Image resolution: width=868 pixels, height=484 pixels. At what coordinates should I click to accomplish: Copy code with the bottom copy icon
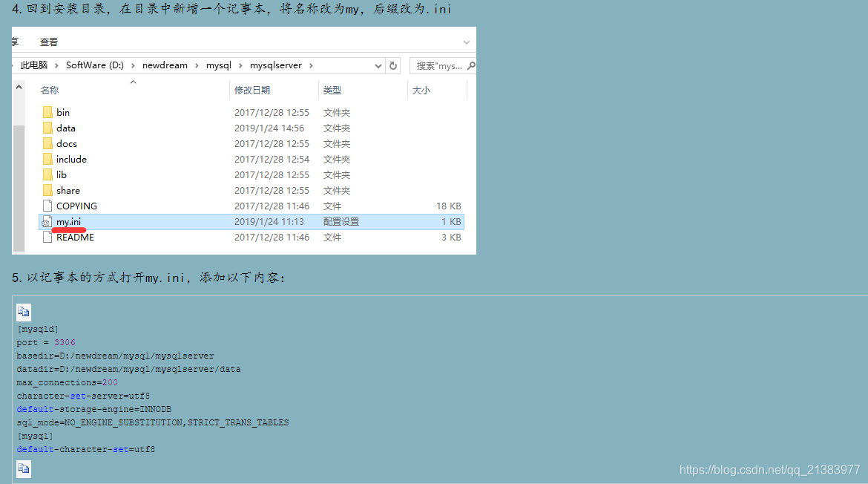(23, 469)
